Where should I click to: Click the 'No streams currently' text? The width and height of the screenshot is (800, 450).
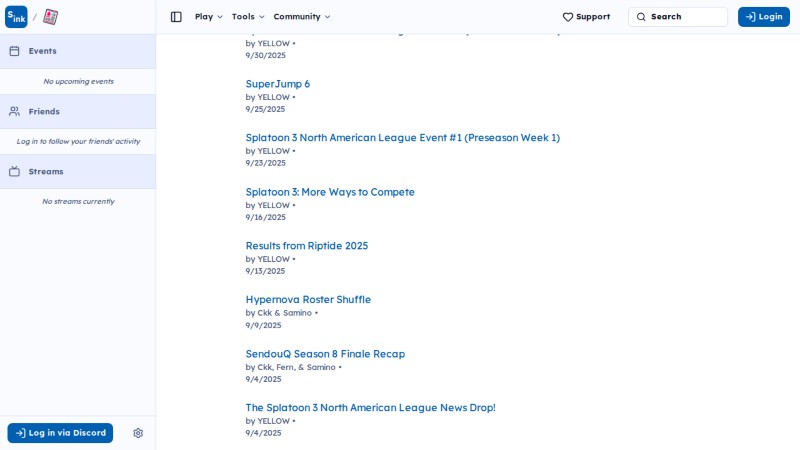pos(78,202)
